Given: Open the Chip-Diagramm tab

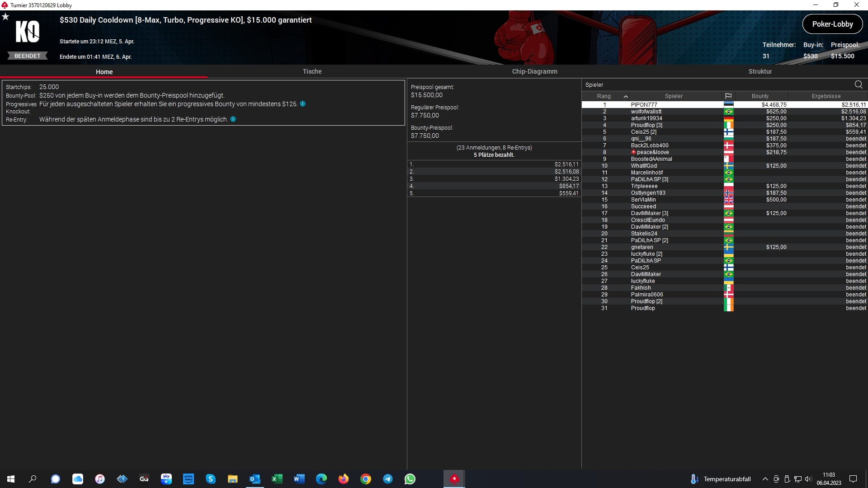Looking at the screenshot, I should [534, 71].
